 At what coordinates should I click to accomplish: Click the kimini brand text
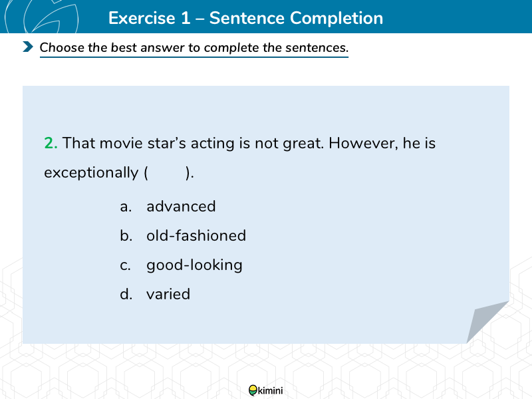pos(271,391)
